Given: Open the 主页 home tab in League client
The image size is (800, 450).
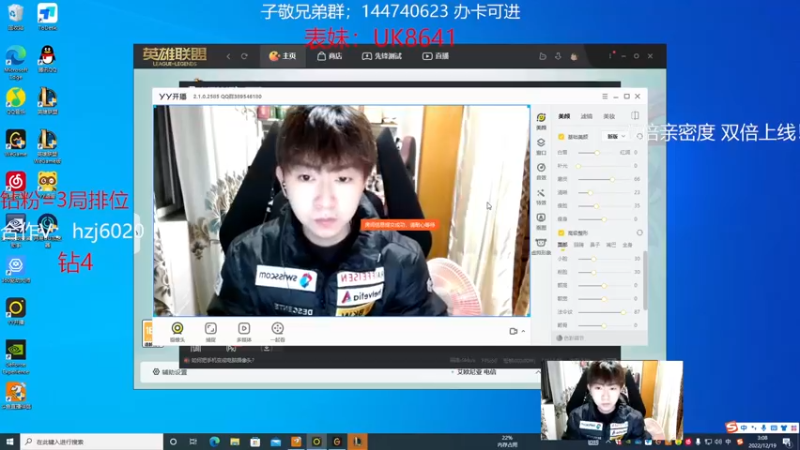Looking at the screenshot, I should point(283,56).
